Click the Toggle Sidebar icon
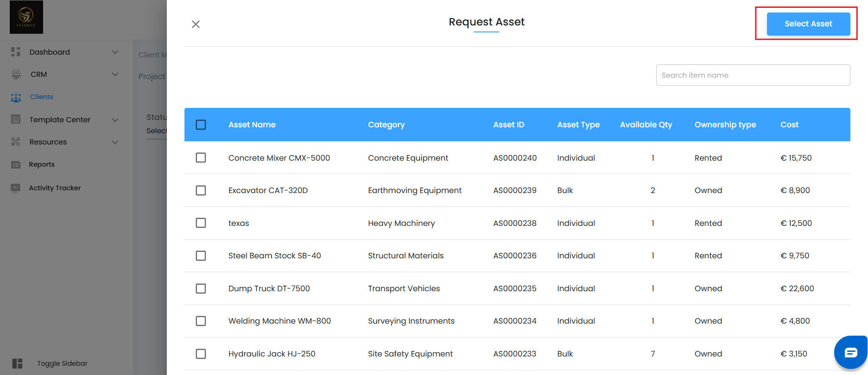Image resolution: width=868 pixels, height=375 pixels. (x=18, y=363)
